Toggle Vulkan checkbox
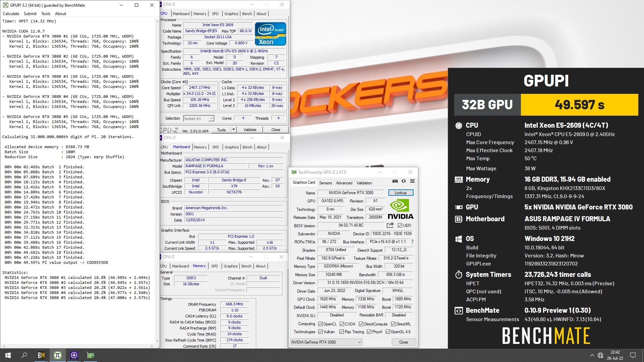Screen dimensions: 644x362 coord(320,332)
